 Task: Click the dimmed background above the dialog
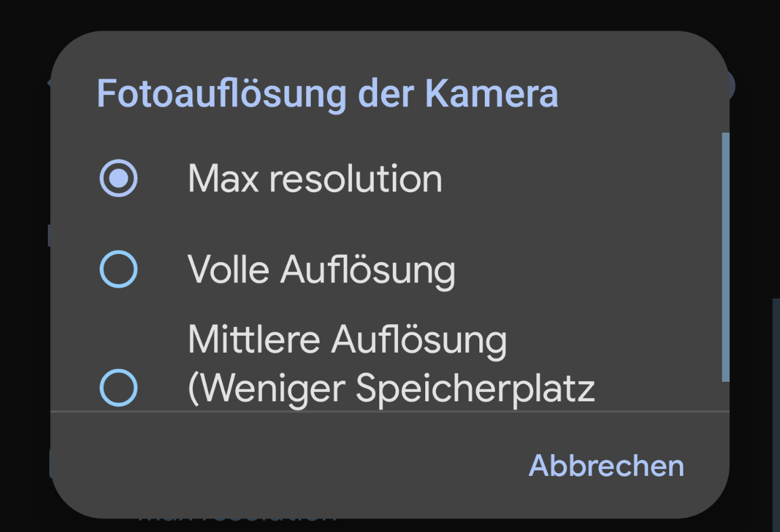pyautogui.click(x=389, y=15)
